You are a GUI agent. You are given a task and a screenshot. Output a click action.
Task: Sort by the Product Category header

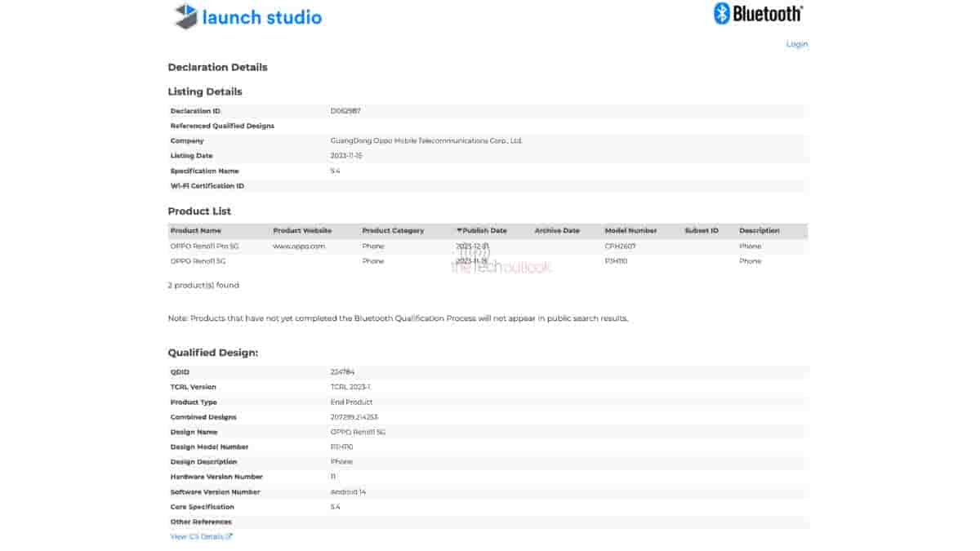(x=393, y=231)
